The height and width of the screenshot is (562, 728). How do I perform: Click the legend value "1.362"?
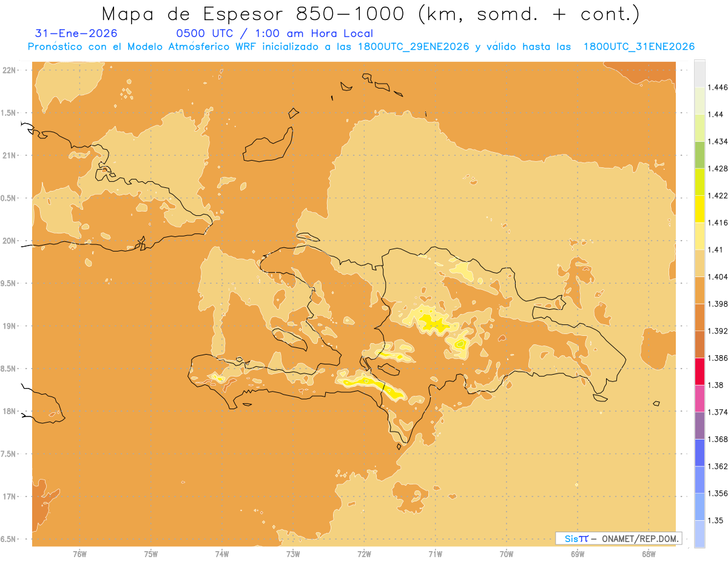(x=718, y=466)
